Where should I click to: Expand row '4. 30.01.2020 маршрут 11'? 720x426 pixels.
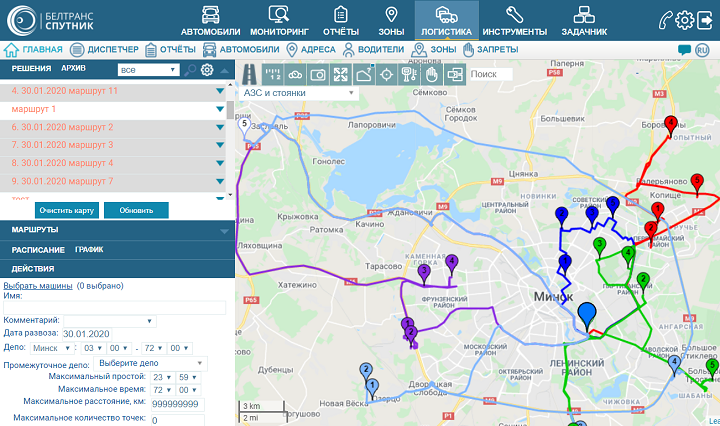pyautogui.click(x=220, y=91)
